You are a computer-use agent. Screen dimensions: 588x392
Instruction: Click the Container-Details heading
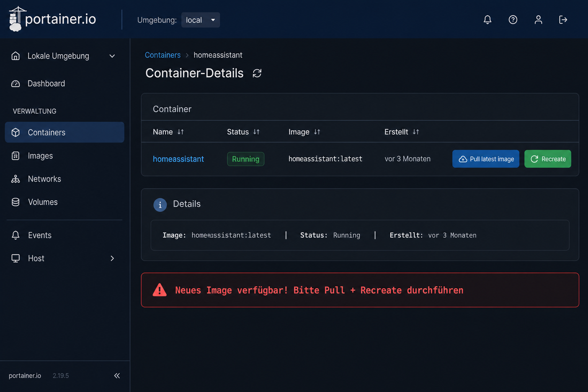tap(194, 73)
